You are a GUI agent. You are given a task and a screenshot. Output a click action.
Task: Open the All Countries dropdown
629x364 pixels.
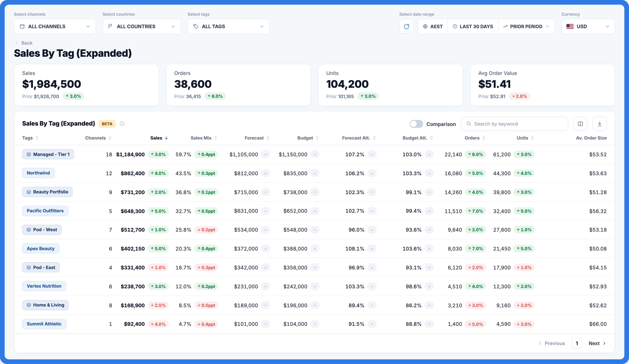click(x=142, y=26)
